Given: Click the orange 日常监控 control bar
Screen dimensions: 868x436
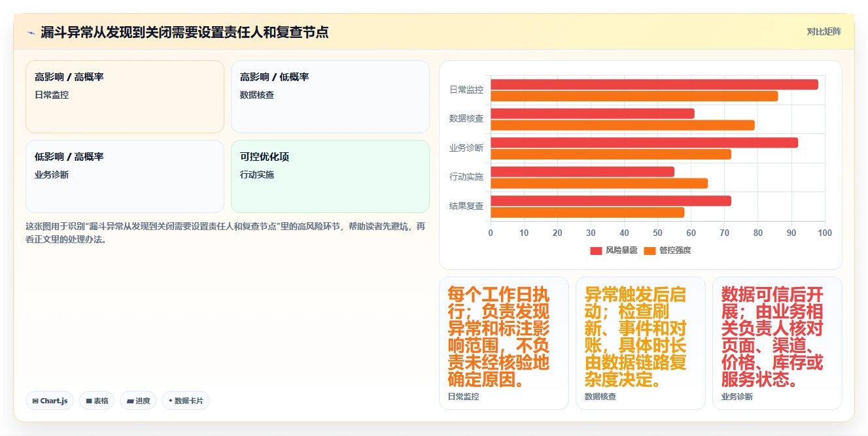Looking at the screenshot, I should click(634, 96).
